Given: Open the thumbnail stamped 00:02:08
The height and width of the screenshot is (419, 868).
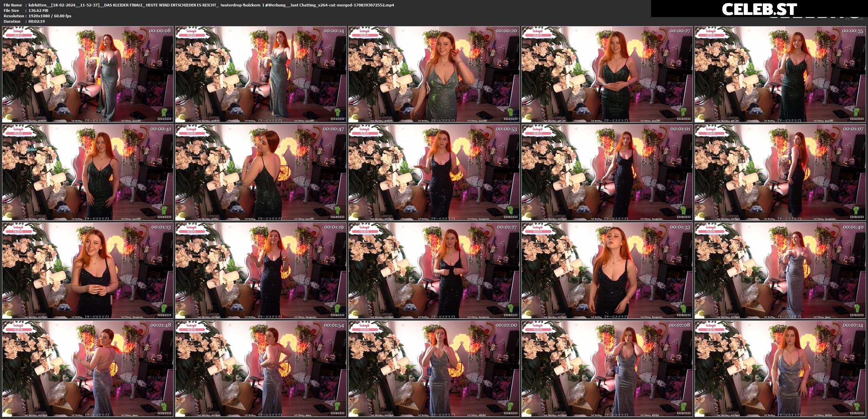Looking at the screenshot, I should tap(607, 369).
